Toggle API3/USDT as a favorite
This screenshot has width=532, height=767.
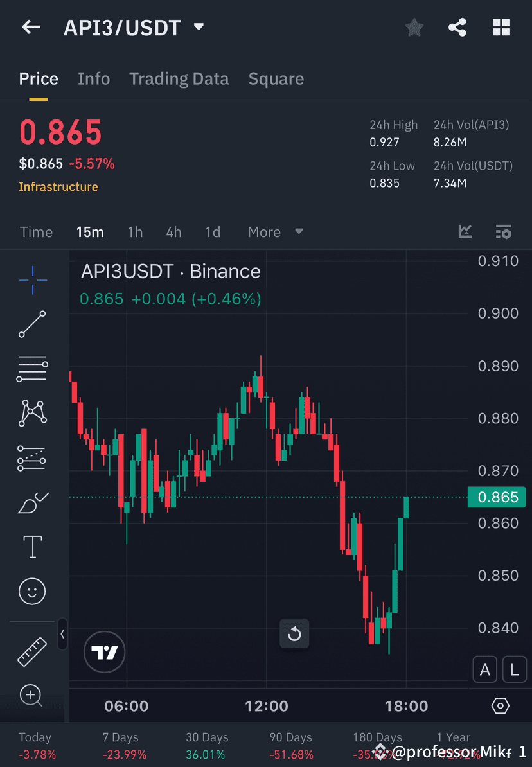(x=414, y=27)
